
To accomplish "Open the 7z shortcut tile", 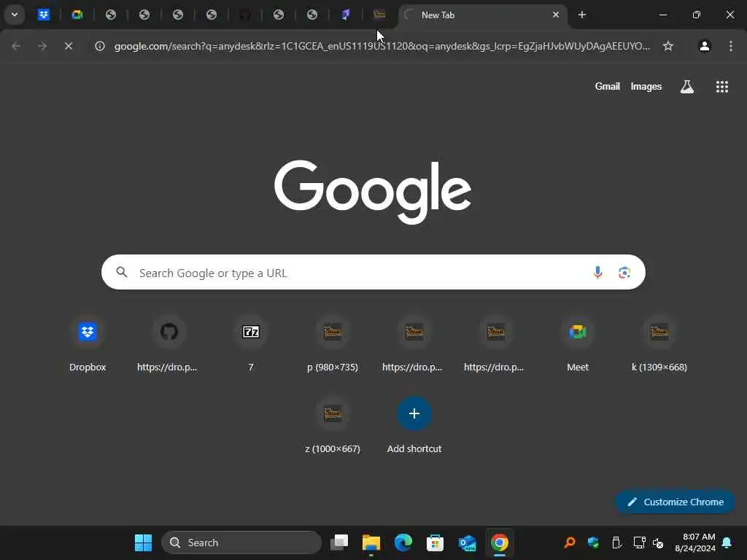I will [251, 343].
